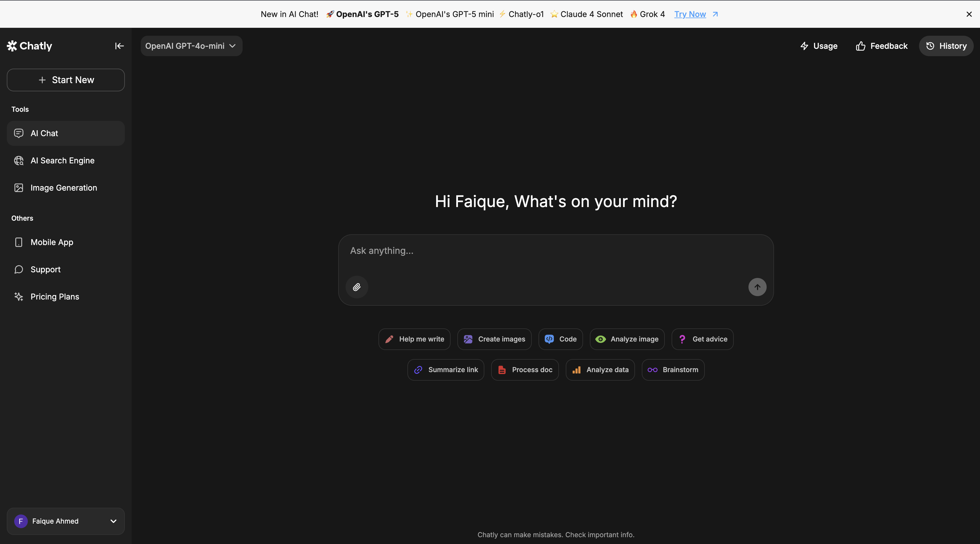Open Image Generation in sidebar

click(64, 188)
